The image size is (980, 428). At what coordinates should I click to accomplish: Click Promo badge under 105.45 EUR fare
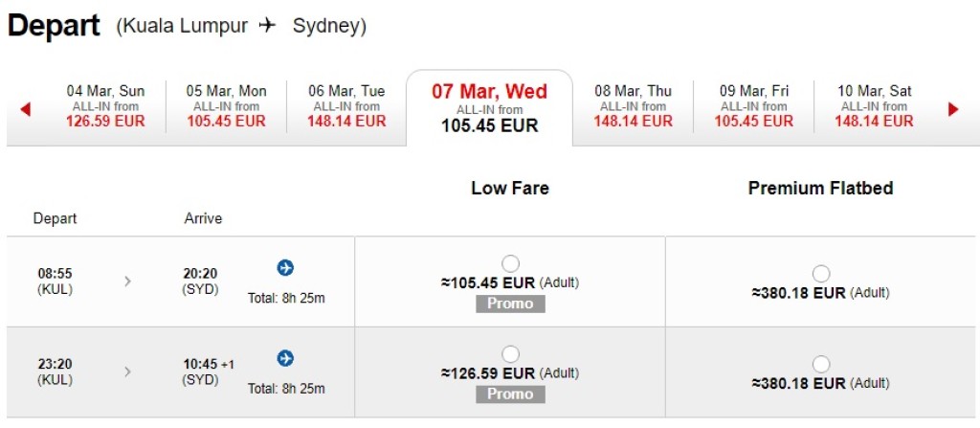[510, 304]
